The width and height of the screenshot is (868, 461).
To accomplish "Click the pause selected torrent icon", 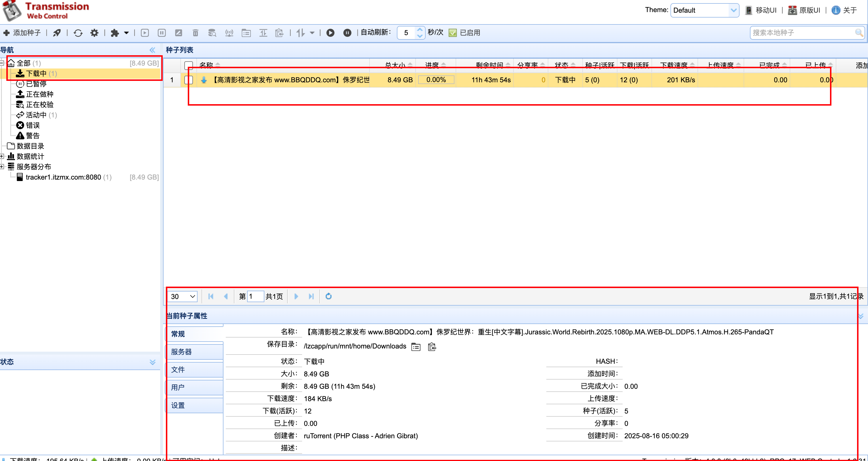I will 162,33.
